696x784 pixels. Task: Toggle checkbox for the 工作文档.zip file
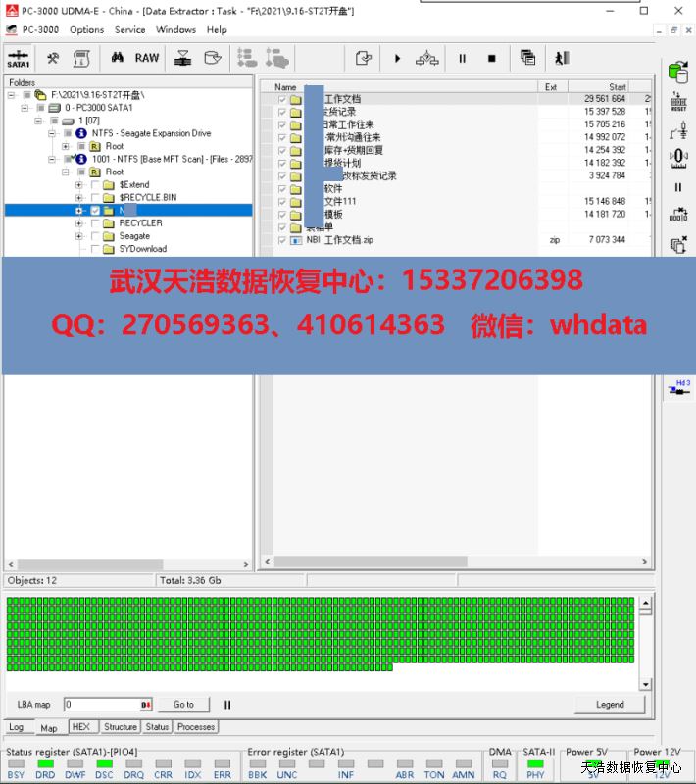(x=282, y=239)
